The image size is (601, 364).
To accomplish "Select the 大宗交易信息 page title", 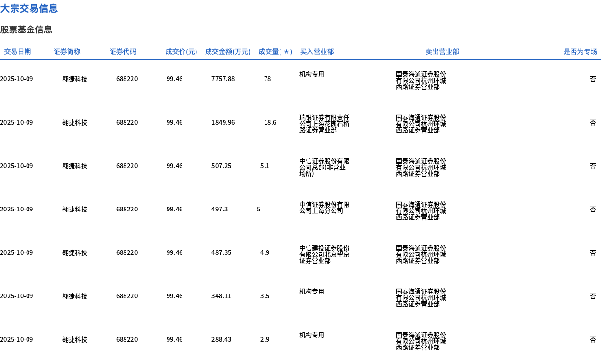I will (29, 8).
